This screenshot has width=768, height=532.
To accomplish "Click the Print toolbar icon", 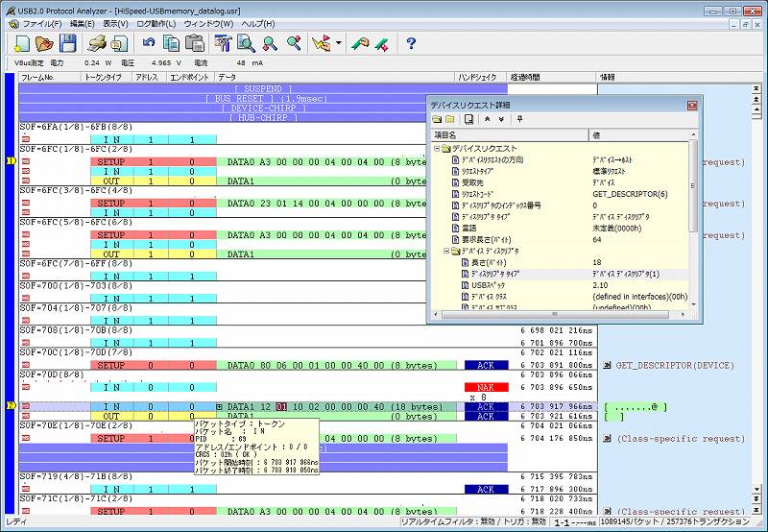I will [97, 43].
